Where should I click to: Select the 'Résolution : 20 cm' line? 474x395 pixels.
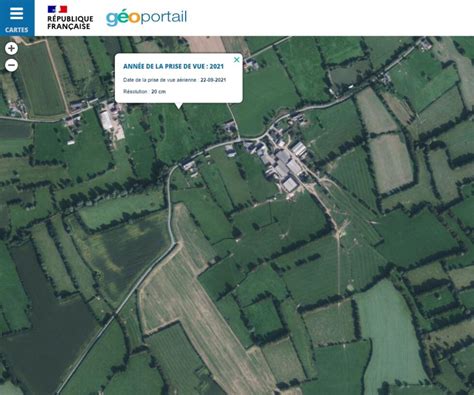[144, 91]
